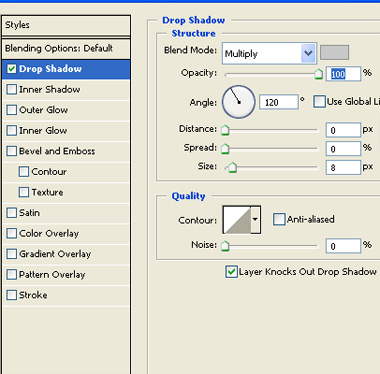The image size is (380, 374).
Task: Toggle the Use Global Light checkbox
Action: click(x=319, y=102)
